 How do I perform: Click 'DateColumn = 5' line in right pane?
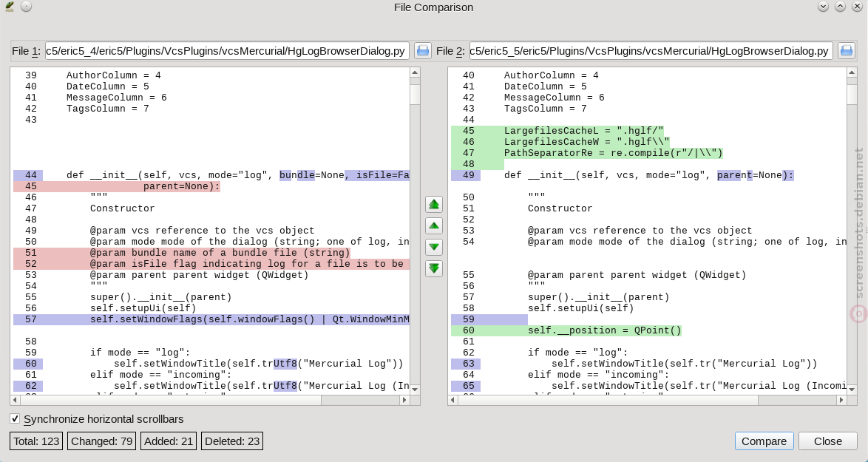click(545, 86)
